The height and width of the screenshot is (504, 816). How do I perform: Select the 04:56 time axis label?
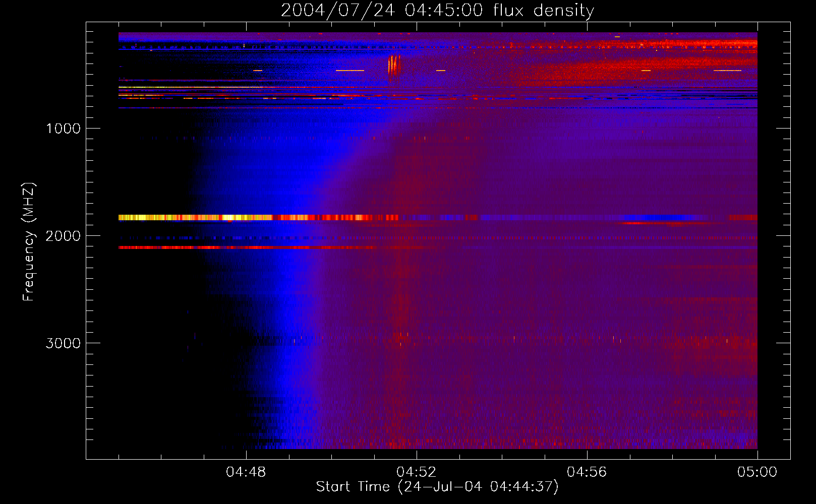[587, 472]
